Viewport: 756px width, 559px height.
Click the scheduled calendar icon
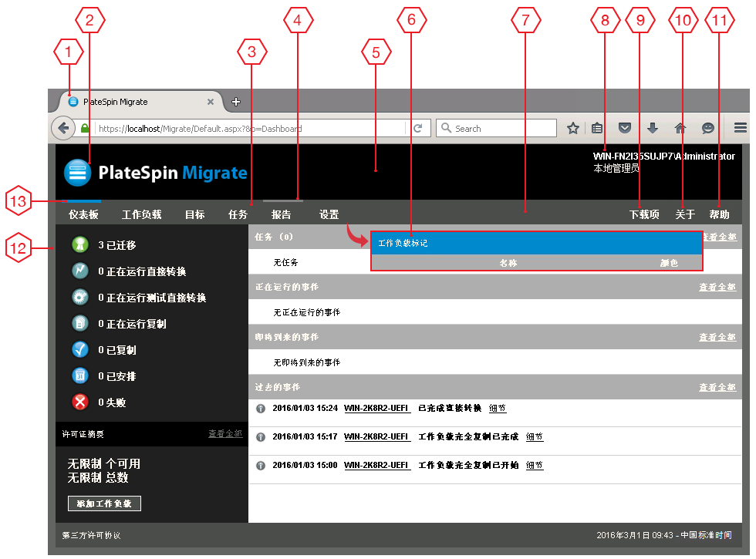pos(80,376)
